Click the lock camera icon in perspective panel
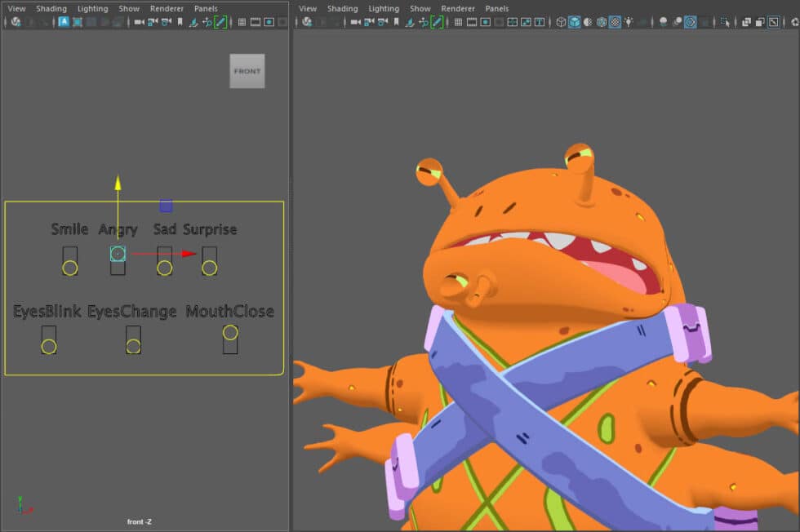800x532 pixels. (368, 22)
